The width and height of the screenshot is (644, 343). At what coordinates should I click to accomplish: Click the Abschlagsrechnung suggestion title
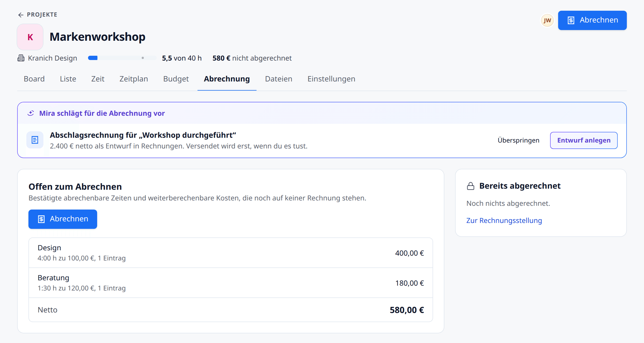pos(143,135)
